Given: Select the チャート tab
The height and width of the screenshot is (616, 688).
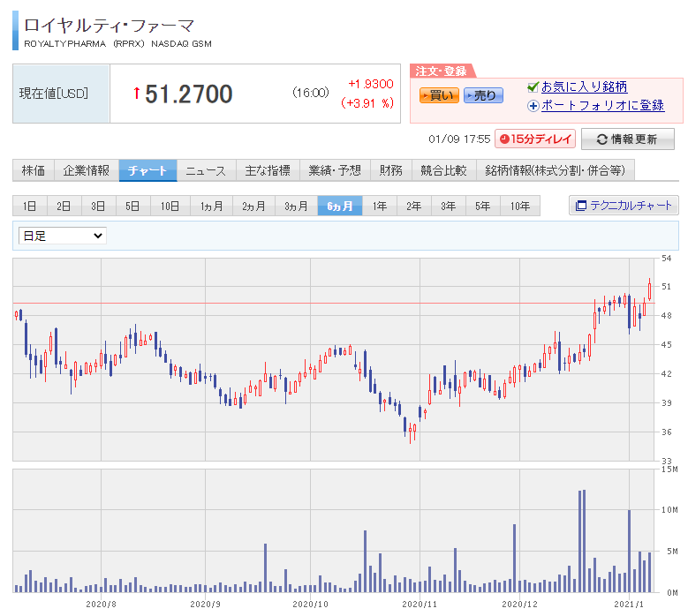Looking at the screenshot, I should pyautogui.click(x=147, y=170).
